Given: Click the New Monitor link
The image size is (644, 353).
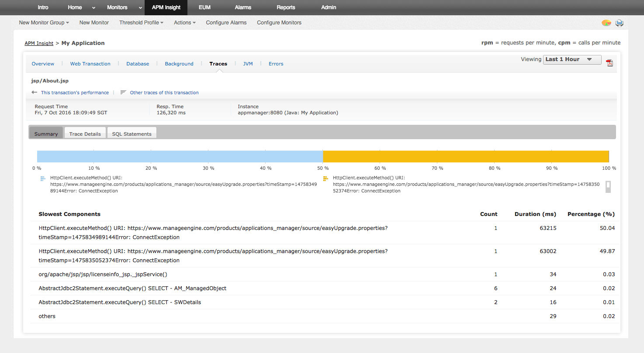Looking at the screenshot, I should [x=94, y=23].
